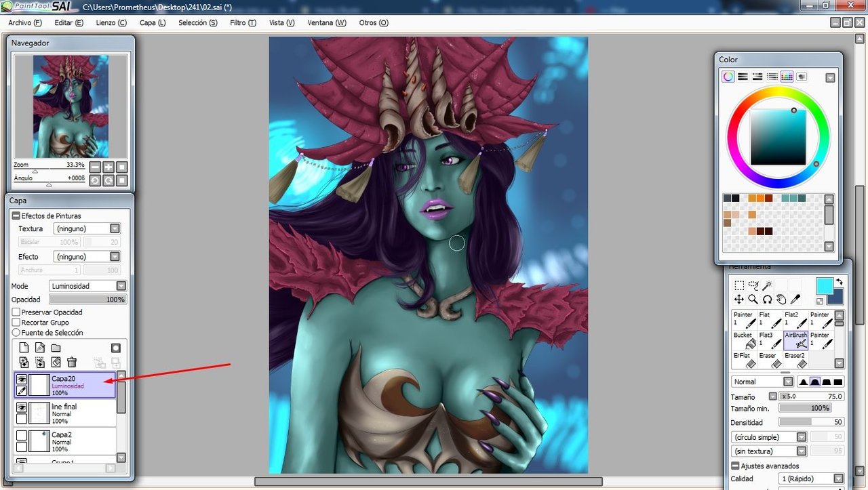The height and width of the screenshot is (490, 868).
Task: Collapse Ajustes avanzados section
Action: [x=736, y=466]
